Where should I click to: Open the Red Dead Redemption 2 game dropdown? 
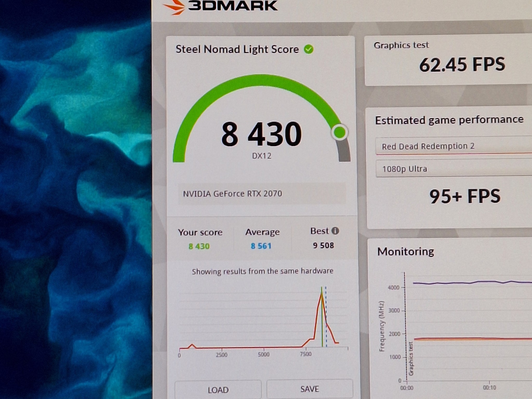pos(454,146)
